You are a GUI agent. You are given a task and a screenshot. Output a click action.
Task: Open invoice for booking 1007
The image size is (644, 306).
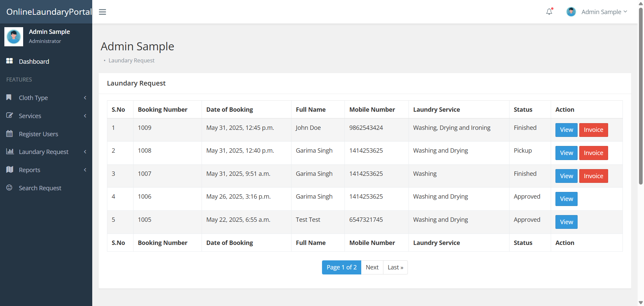(593, 176)
